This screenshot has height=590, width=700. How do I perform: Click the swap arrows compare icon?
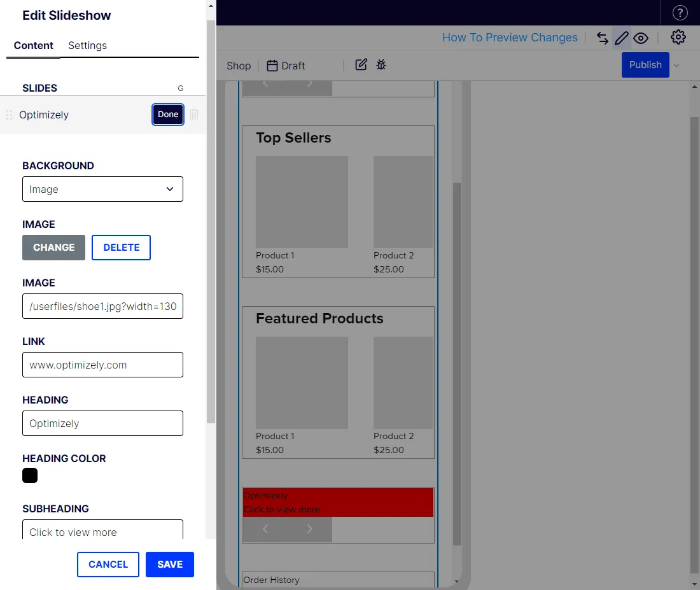pyautogui.click(x=602, y=38)
